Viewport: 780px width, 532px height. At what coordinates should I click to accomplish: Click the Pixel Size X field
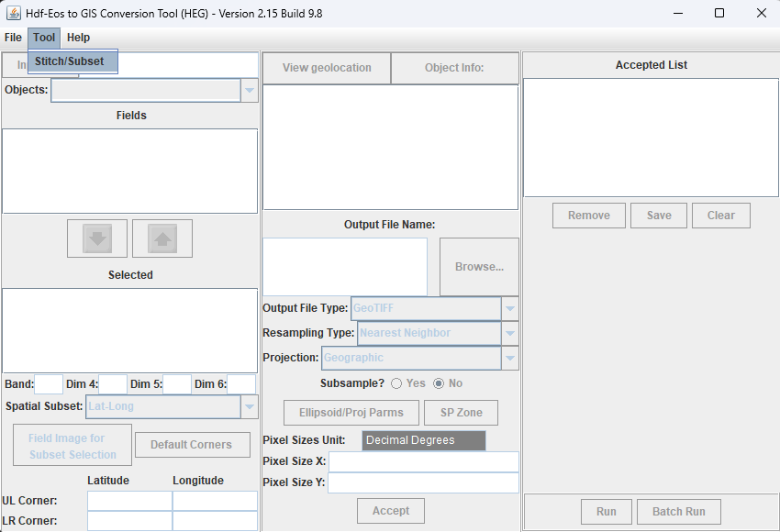424,462
